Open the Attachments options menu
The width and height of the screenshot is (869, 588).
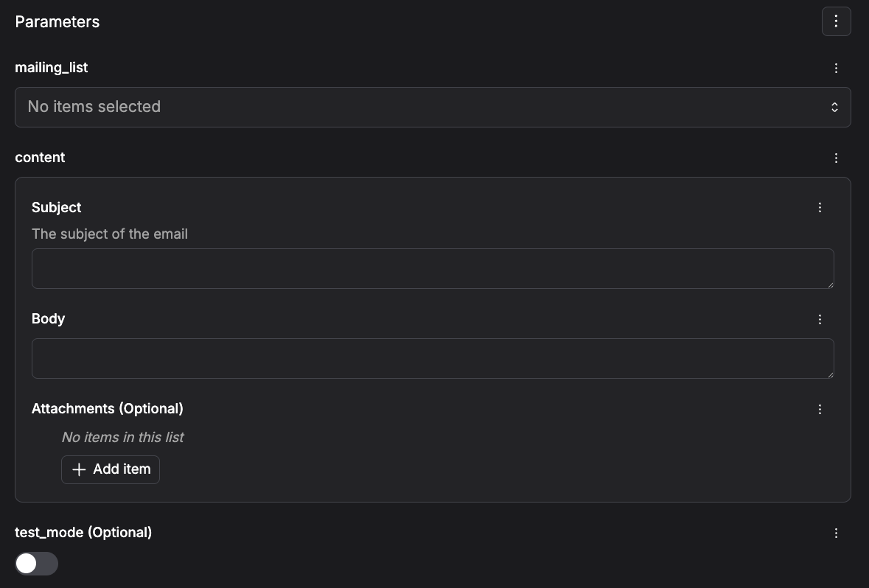[820, 409]
